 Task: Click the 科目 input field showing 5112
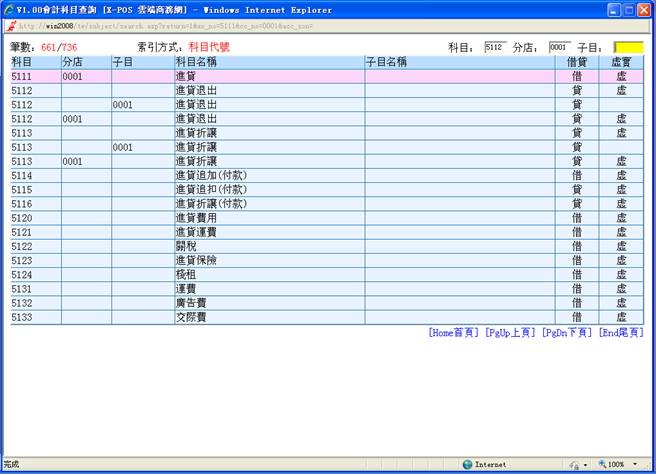pos(495,47)
